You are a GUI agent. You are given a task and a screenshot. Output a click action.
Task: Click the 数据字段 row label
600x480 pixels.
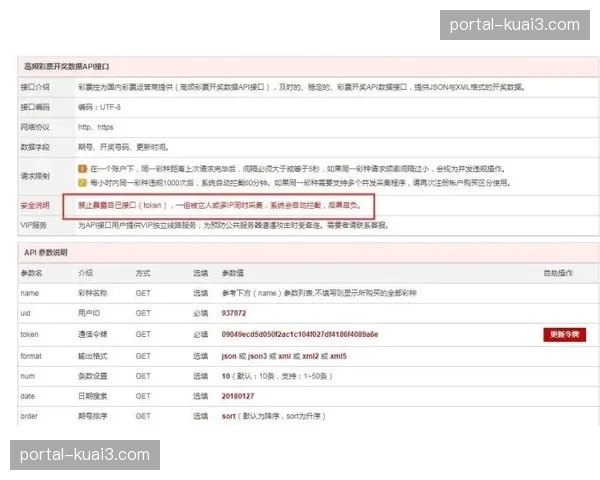coord(35,147)
